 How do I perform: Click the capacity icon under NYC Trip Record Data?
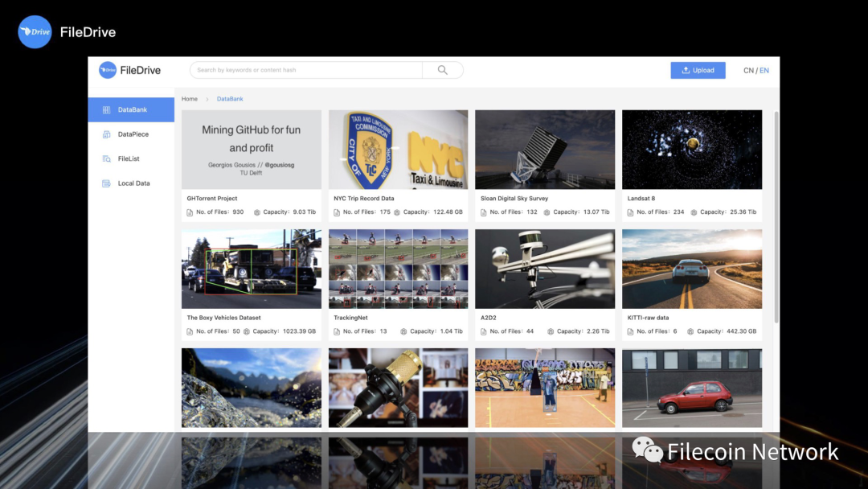[x=397, y=212]
